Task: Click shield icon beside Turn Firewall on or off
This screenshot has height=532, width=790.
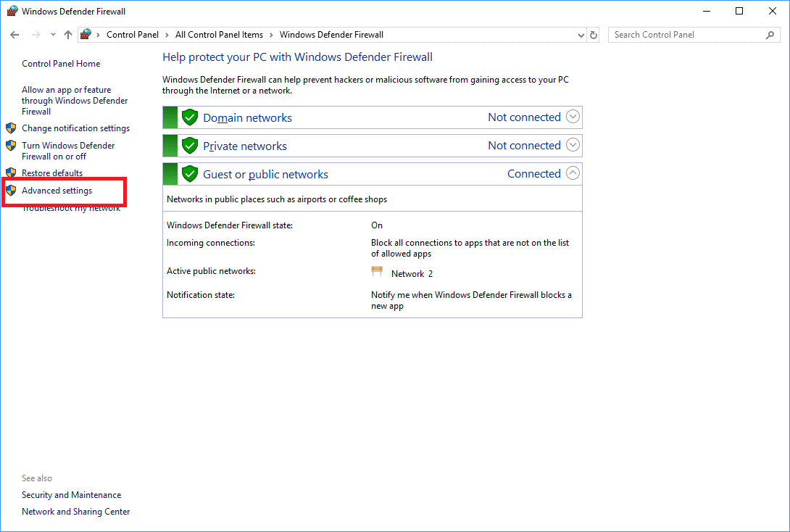Action: pos(11,146)
